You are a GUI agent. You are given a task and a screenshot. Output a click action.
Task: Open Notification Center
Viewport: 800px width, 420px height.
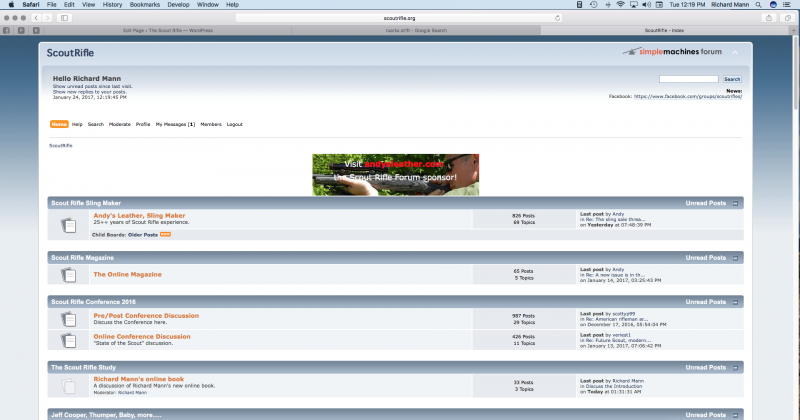(x=787, y=5)
